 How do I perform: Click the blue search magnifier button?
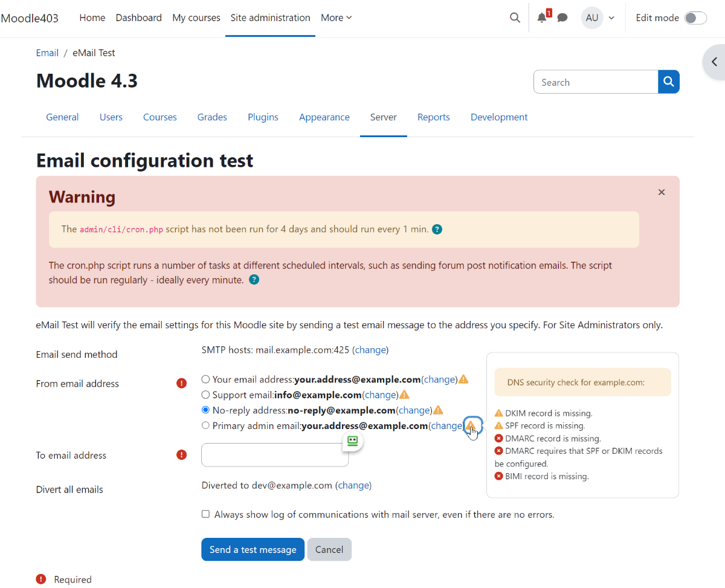coord(668,81)
